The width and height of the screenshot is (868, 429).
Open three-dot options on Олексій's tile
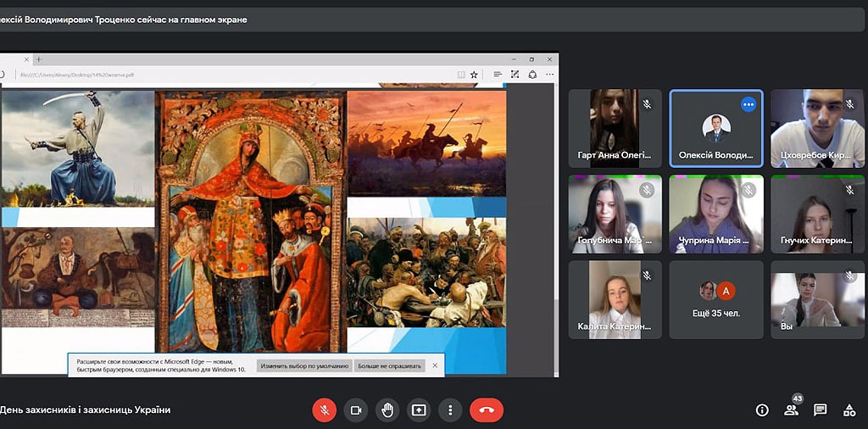pyautogui.click(x=748, y=104)
